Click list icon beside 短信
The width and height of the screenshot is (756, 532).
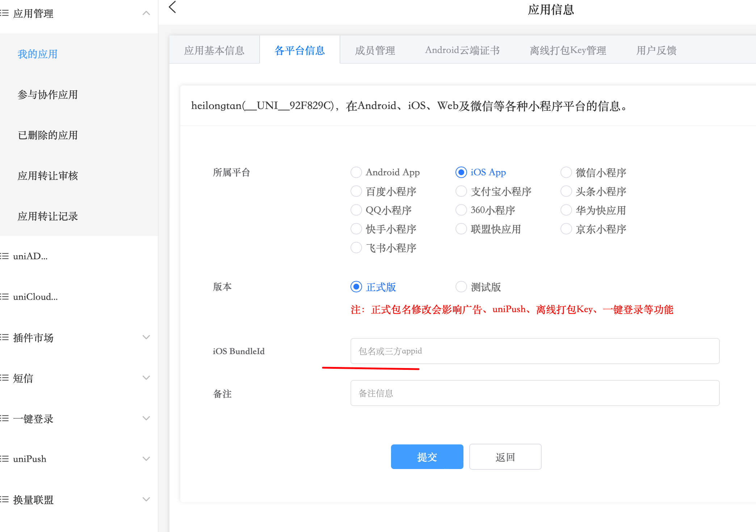pos(4,378)
